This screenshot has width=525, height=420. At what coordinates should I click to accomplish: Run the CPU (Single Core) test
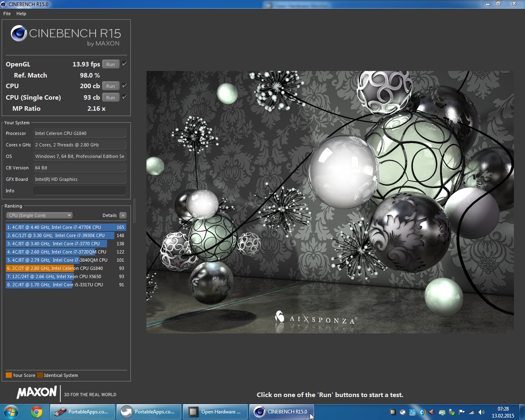point(111,98)
